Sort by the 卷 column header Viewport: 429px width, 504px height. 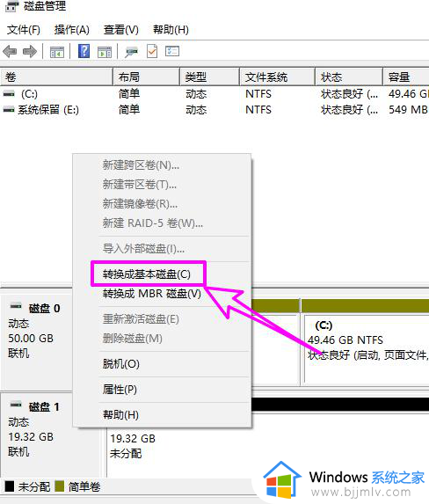click(56, 77)
